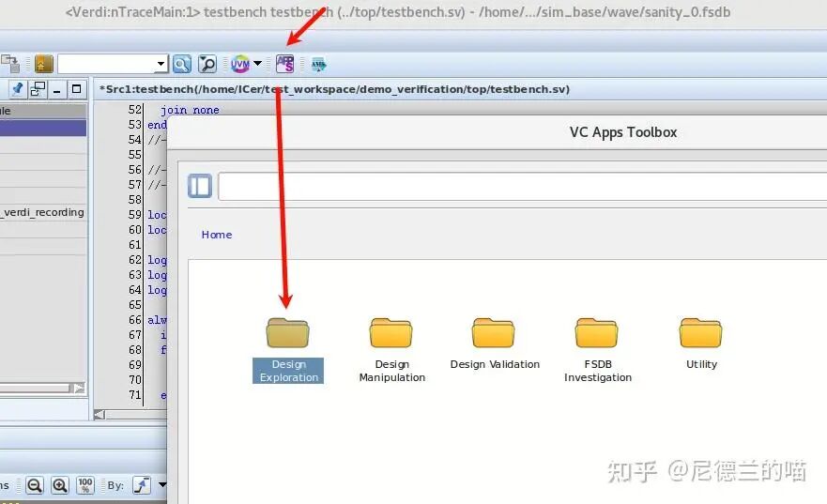Toggle the sidebar panel icon in Toolbox
827x504 pixels.
[199, 186]
